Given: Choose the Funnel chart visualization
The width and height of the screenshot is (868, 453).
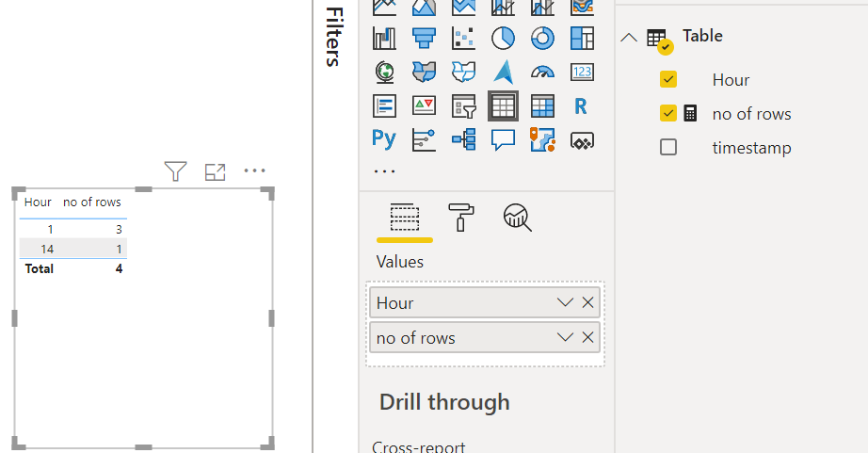Looking at the screenshot, I should click(424, 39).
